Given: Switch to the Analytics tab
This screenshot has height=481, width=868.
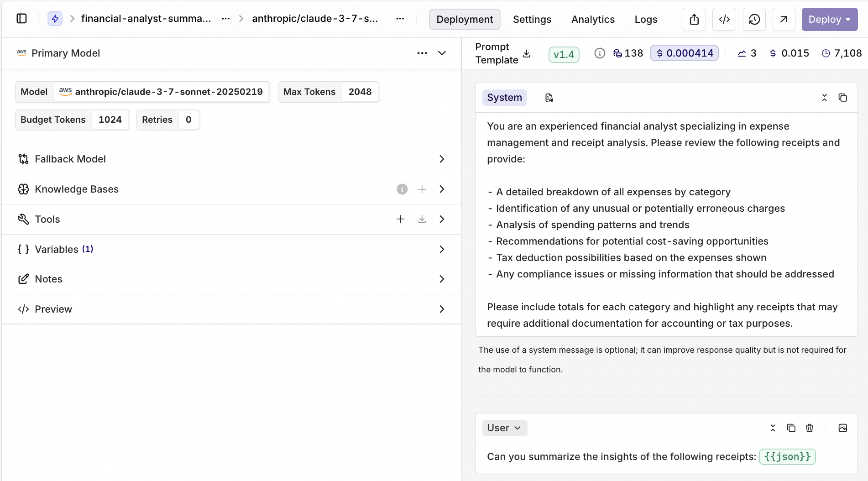Looking at the screenshot, I should 593,19.
